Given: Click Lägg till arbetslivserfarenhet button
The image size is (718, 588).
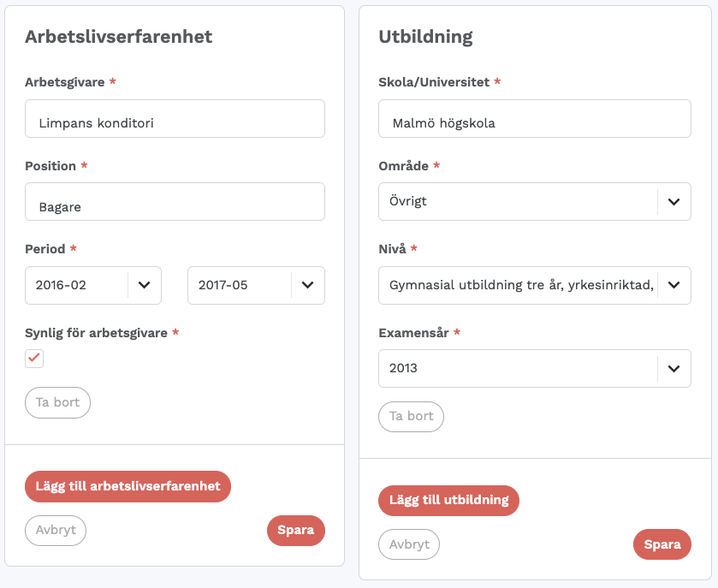Looking at the screenshot, I should click(128, 486).
